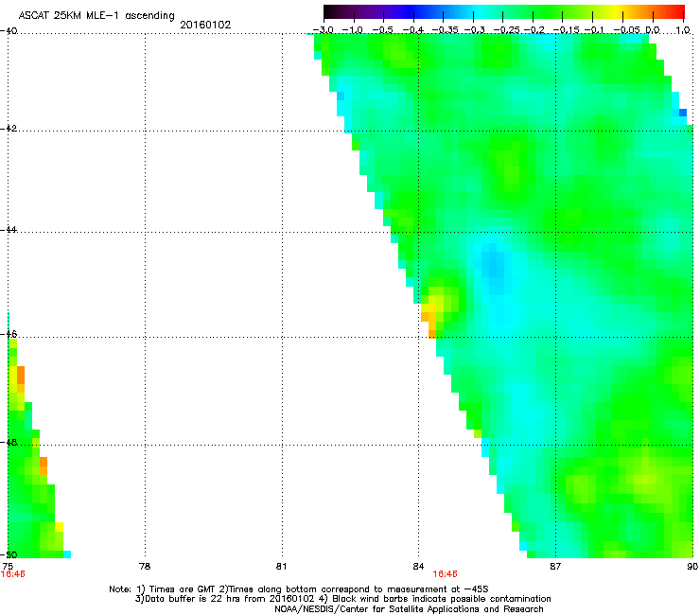Click the "-1.0" colorbar label
Screen dimensions: 700x615
[x=353, y=30]
